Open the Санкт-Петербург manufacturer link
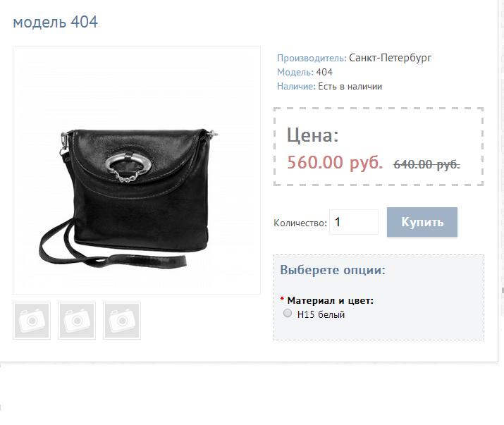 [390, 58]
